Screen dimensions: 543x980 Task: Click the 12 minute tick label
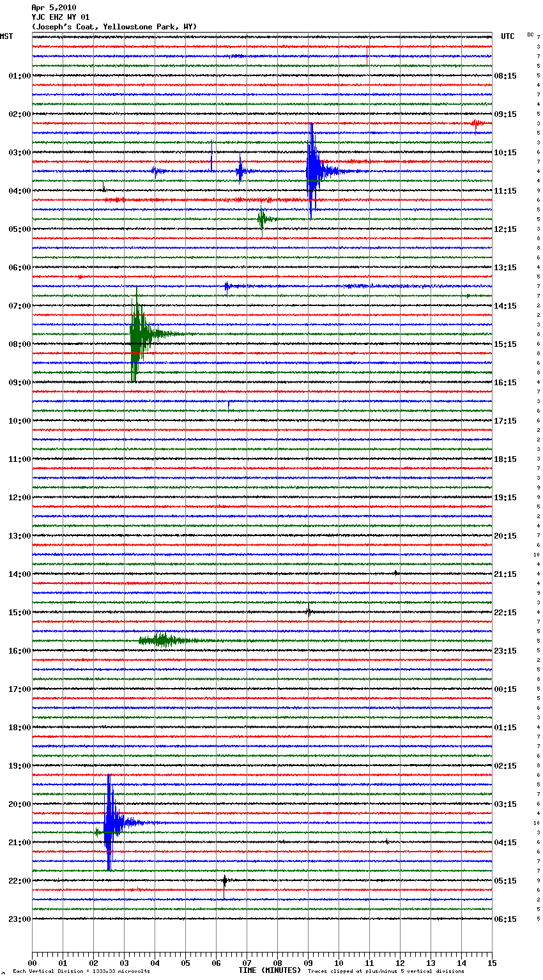coord(400,963)
